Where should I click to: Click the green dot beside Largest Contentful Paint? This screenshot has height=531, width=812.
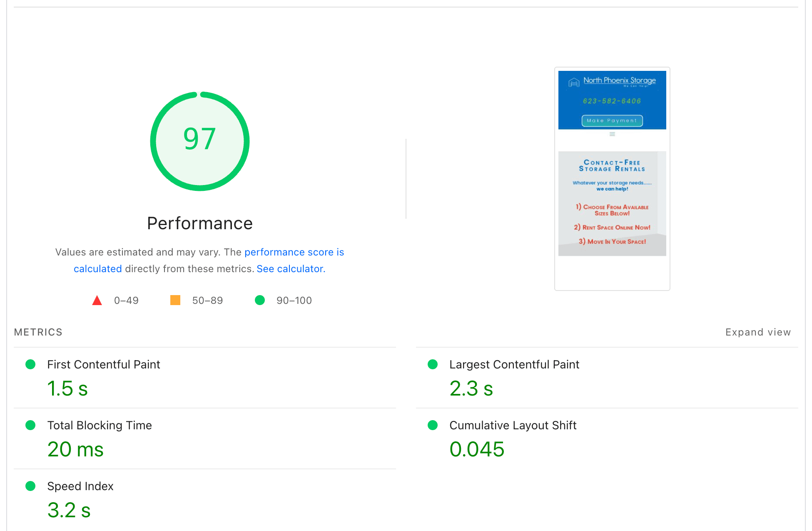coord(433,364)
